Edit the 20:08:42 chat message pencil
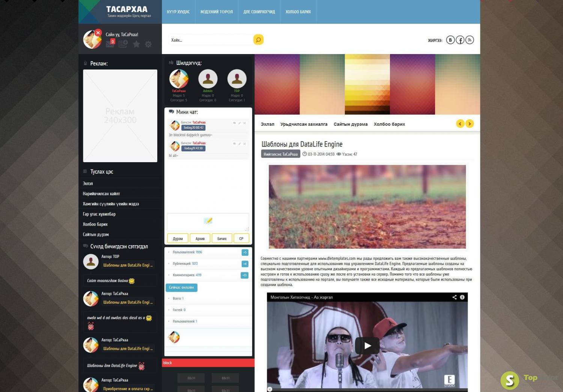Screen dimensions: 563x392 (239, 123)
